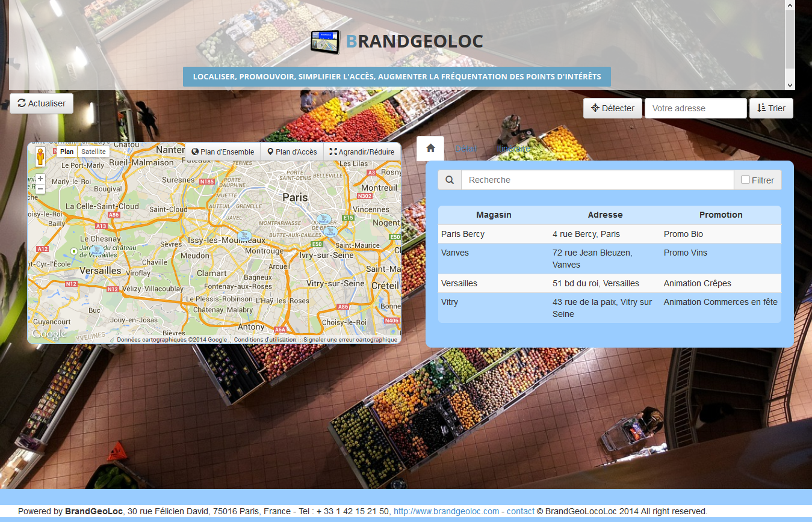Click address 4 rue Bercy, Paris
Viewport: 812px width, 522px height.
pyautogui.click(x=586, y=234)
